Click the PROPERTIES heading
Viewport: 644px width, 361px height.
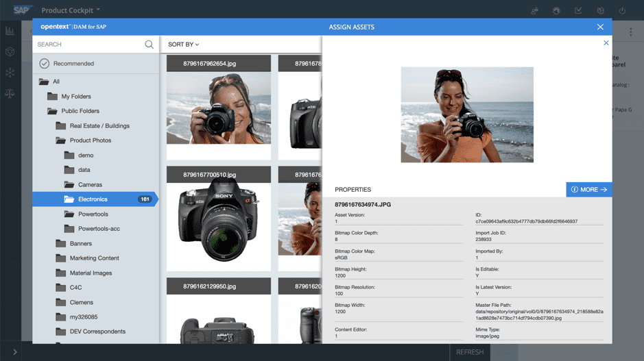coord(353,190)
